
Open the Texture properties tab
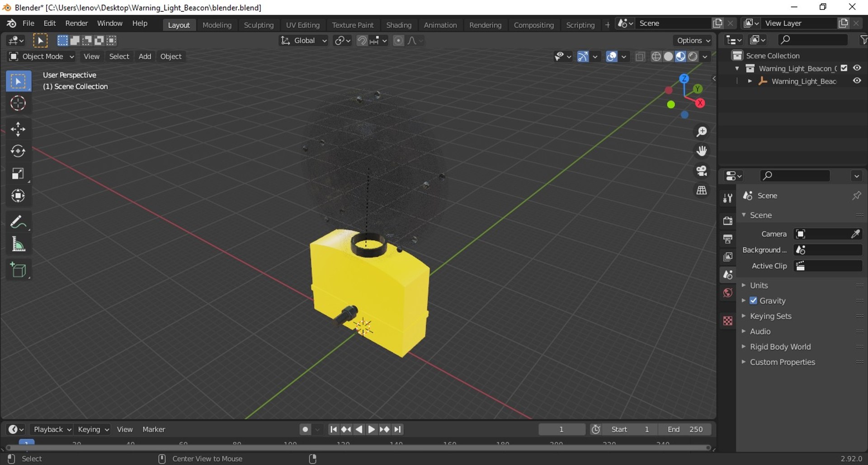[x=727, y=321]
